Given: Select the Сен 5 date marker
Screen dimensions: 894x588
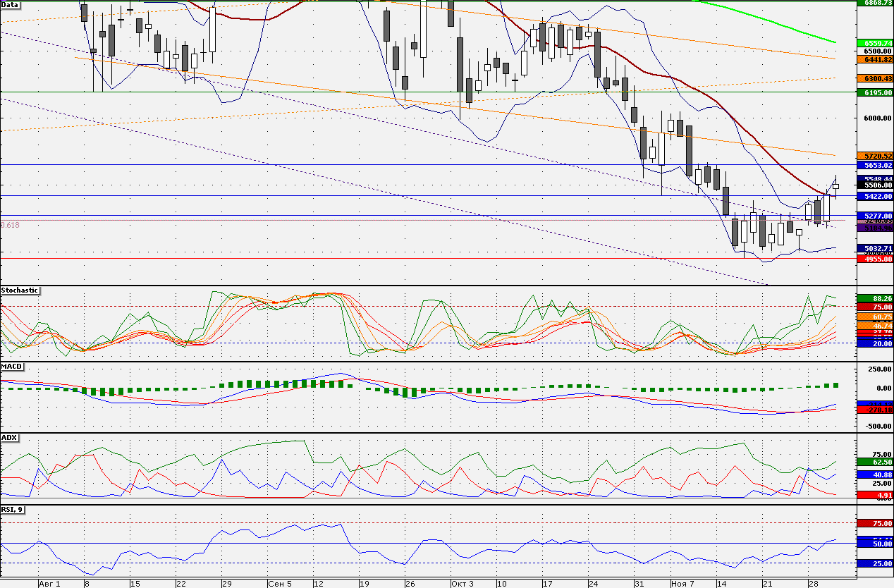Looking at the screenshot, I should click(x=281, y=584).
